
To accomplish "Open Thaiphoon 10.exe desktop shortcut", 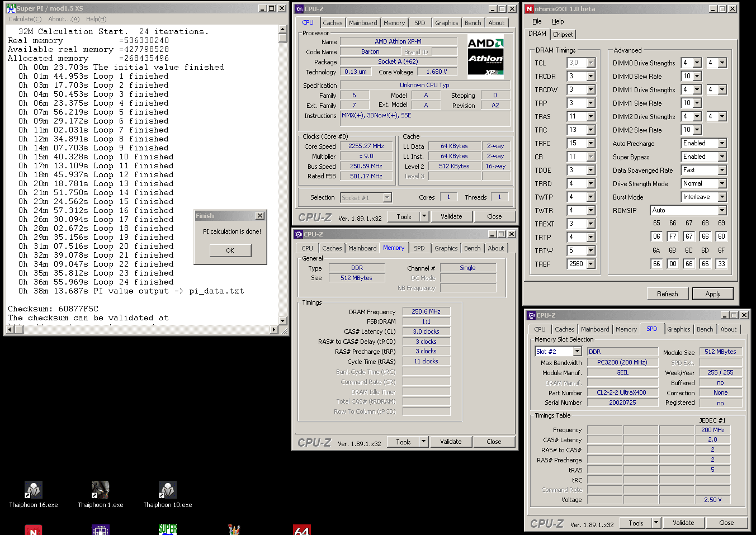I will coord(167,490).
